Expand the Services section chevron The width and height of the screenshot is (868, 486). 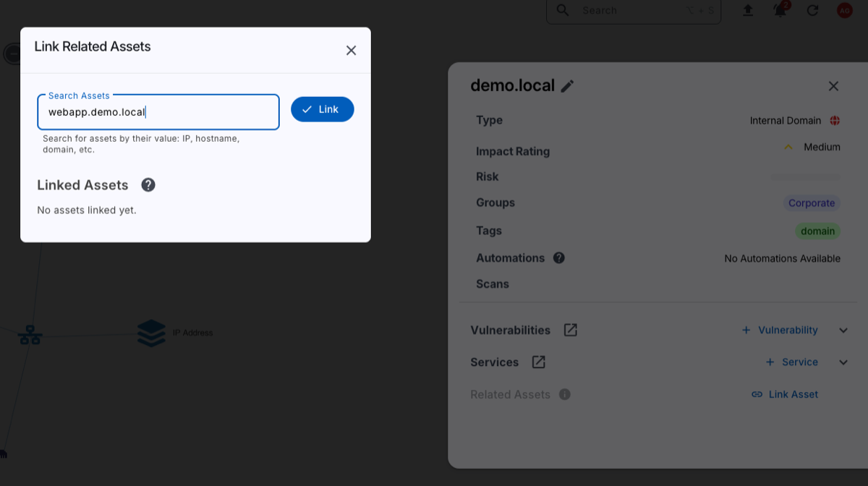pyautogui.click(x=843, y=362)
